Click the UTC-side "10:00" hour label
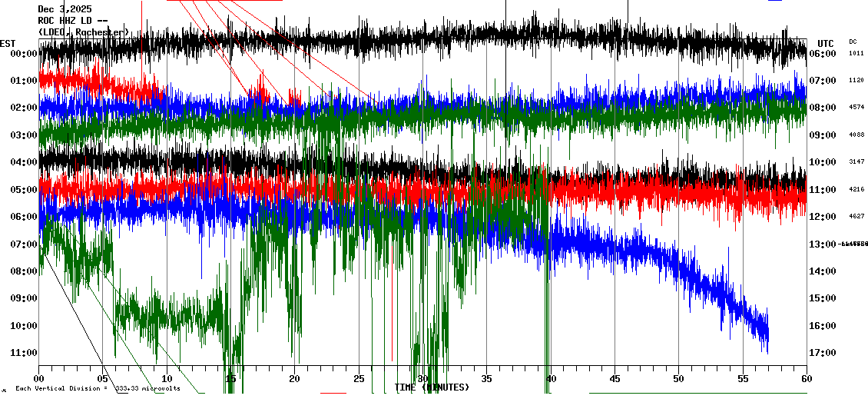 tap(822, 162)
